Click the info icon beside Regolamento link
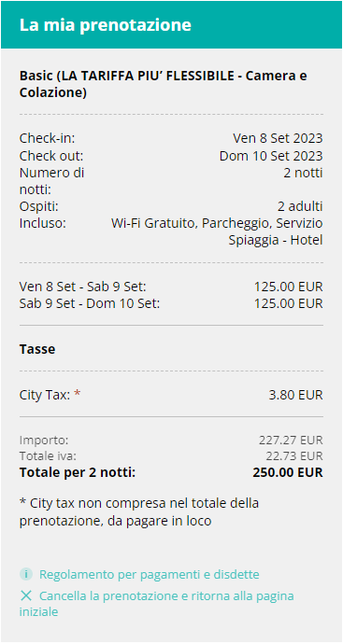Screen dimensions: 343x644 26,574
